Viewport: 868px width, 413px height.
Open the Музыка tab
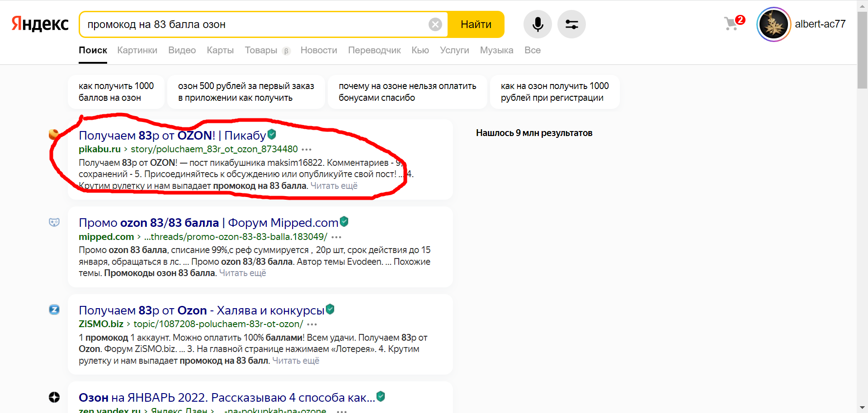[x=496, y=50]
